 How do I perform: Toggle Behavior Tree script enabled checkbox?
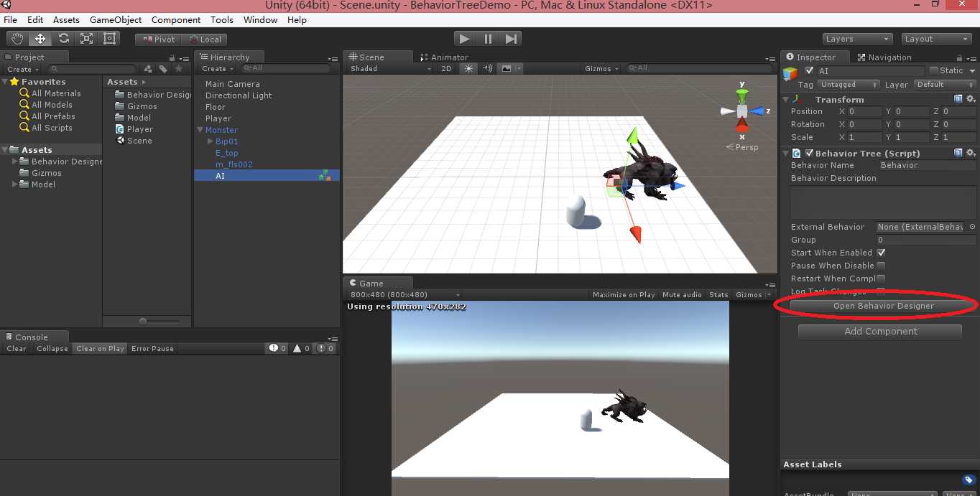pos(809,153)
